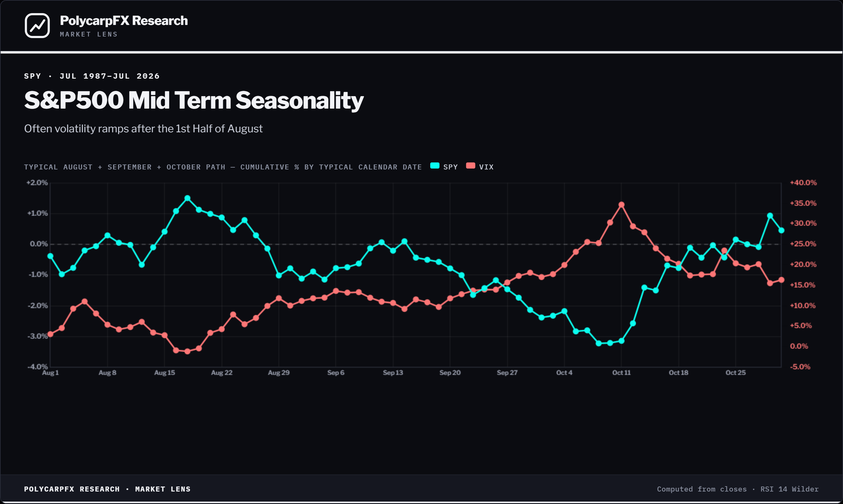This screenshot has height=504, width=843.
Task: Click the 0.0% left axis label
Action: tap(39, 244)
